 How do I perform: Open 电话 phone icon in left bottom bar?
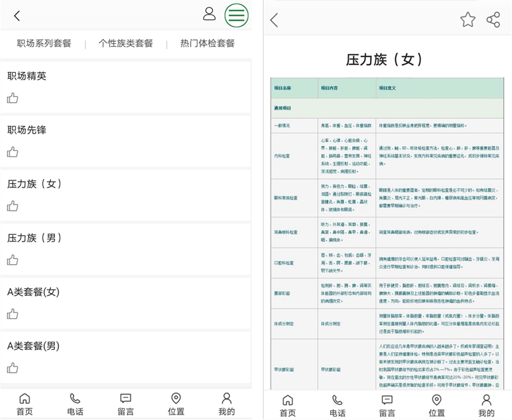[75, 404]
